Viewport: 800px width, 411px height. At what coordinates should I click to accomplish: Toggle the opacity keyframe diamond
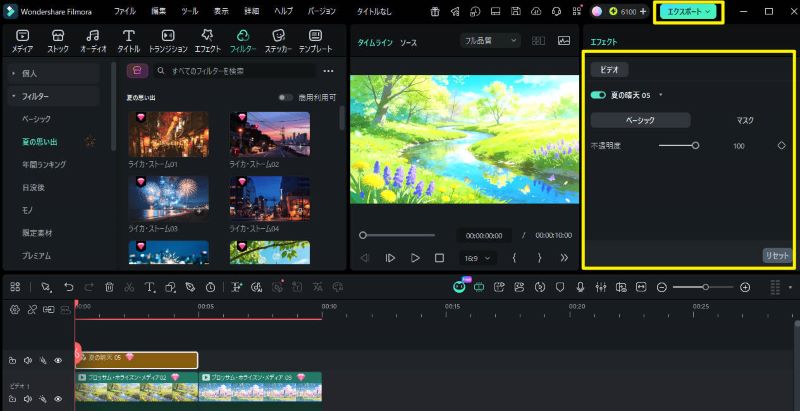(781, 145)
